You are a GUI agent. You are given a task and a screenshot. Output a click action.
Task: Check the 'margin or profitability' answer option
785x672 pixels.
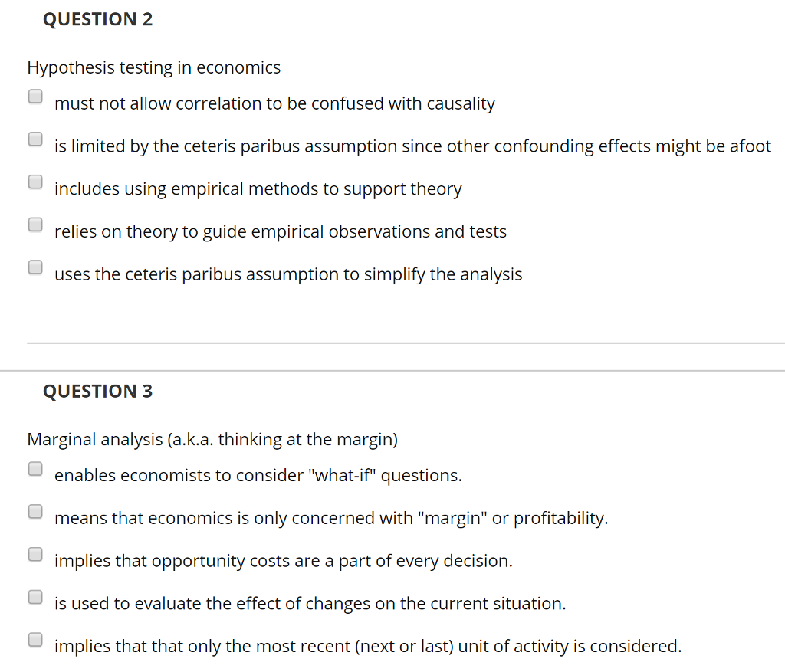tap(35, 510)
